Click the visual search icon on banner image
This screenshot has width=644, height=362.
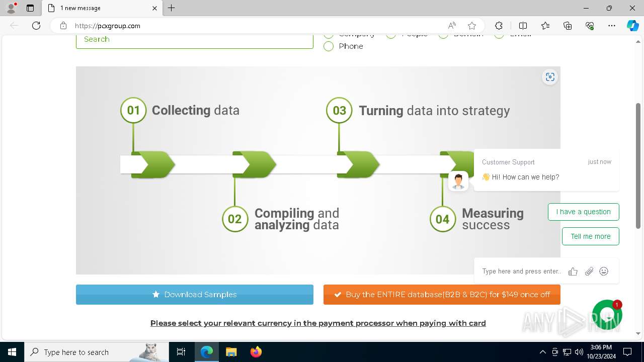click(550, 77)
